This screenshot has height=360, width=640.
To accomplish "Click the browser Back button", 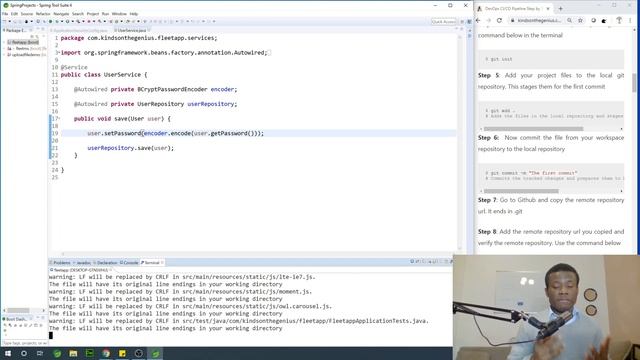I will [479, 20].
